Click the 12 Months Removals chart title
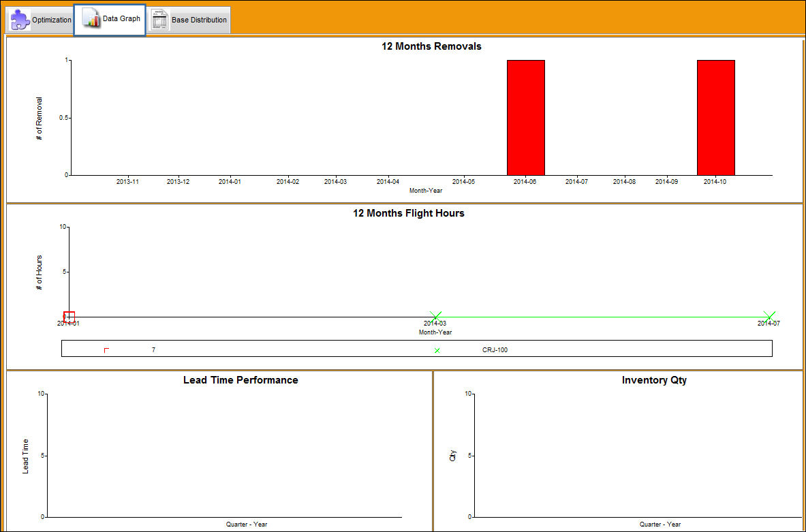This screenshot has width=806, height=532. [x=431, y=46]
